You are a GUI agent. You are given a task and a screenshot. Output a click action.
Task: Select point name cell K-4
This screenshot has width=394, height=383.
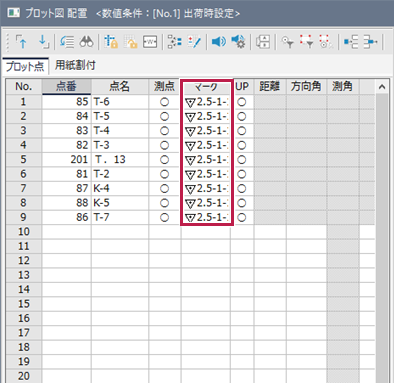[120, 189]
